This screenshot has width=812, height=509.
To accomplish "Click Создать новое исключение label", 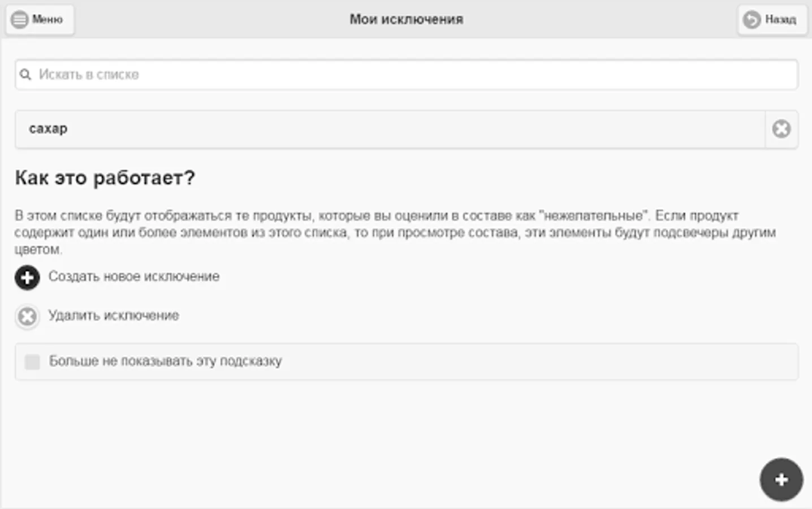I will tap(134, 277).
